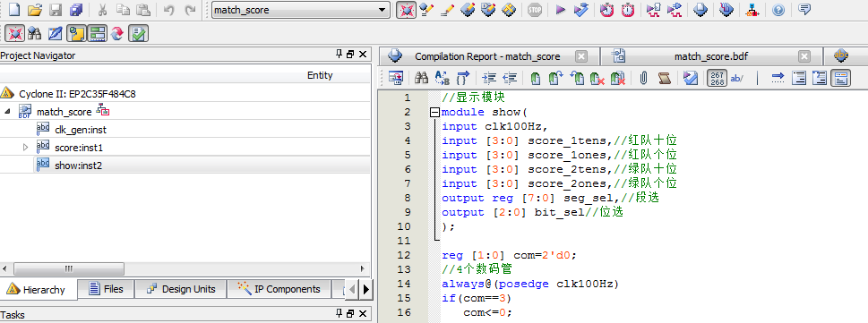Start compilation with purple play arrow
Screen dimensions: 868x323
point(560,10)
